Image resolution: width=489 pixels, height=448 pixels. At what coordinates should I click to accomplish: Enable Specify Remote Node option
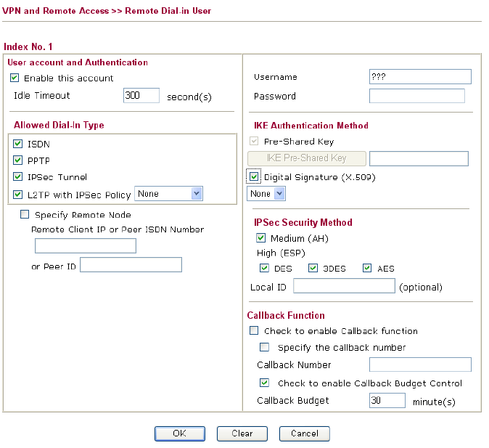click(x=25, y=214)
